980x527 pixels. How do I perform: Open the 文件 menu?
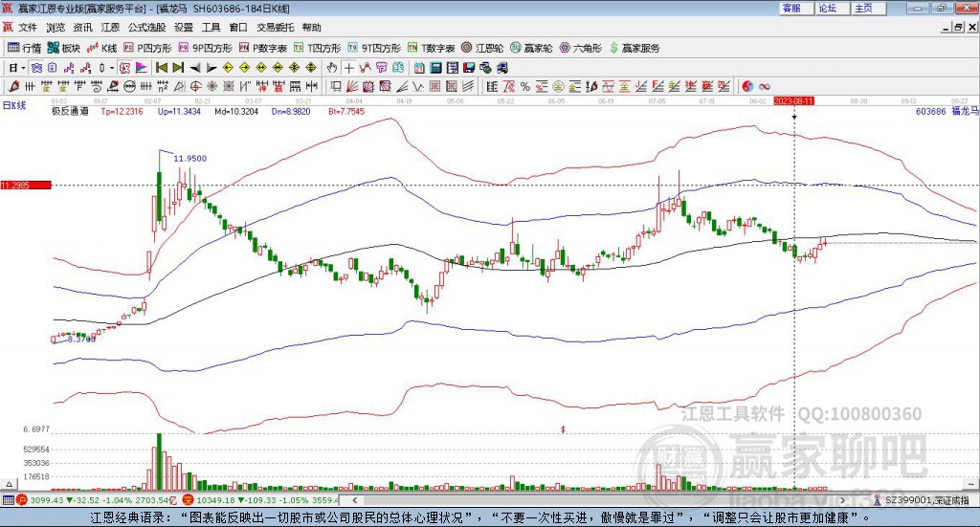28,28
